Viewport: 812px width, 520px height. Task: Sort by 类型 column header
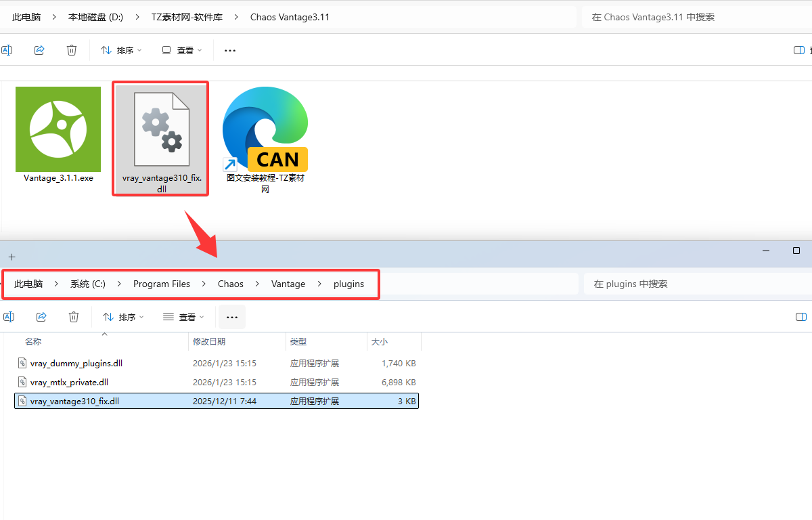pos(298,342)
